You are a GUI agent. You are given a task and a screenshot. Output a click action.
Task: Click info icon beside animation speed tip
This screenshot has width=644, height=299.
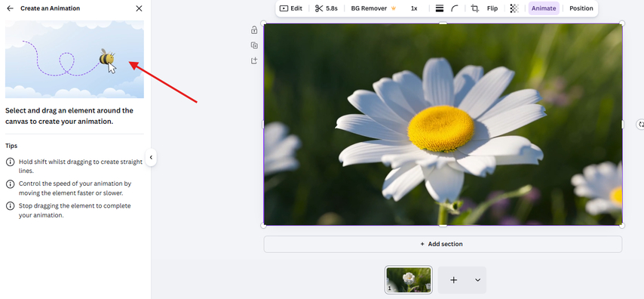(10, 183)
